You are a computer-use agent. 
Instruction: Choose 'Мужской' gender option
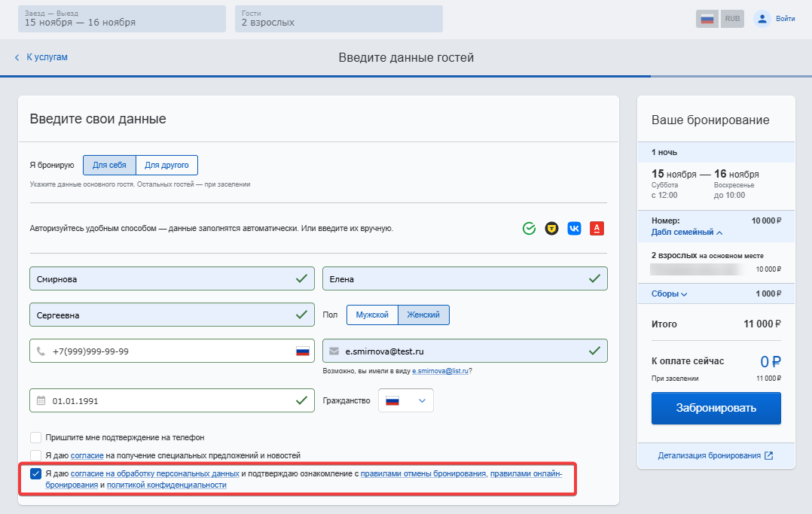coord(372,315)
